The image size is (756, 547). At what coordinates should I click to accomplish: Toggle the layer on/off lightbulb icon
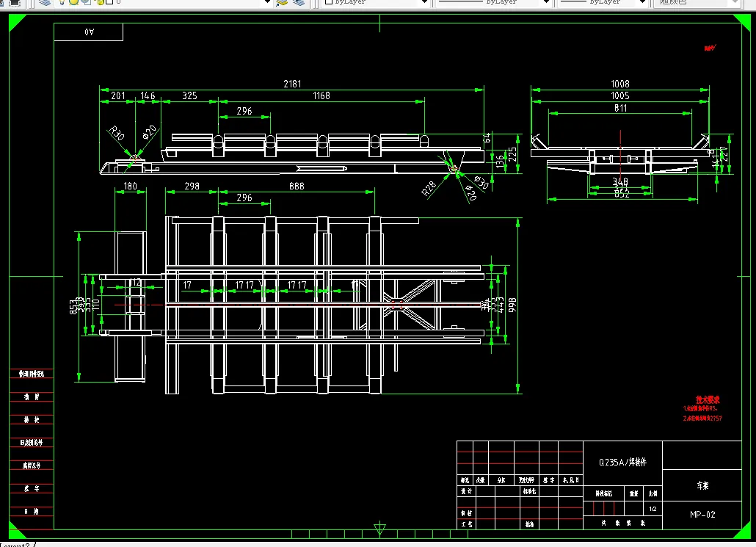pyautogui.click(x=62, y=2)
